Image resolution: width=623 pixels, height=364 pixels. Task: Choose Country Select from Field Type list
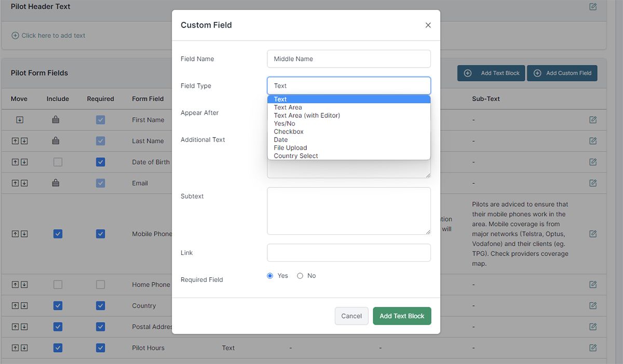[296, 156]
